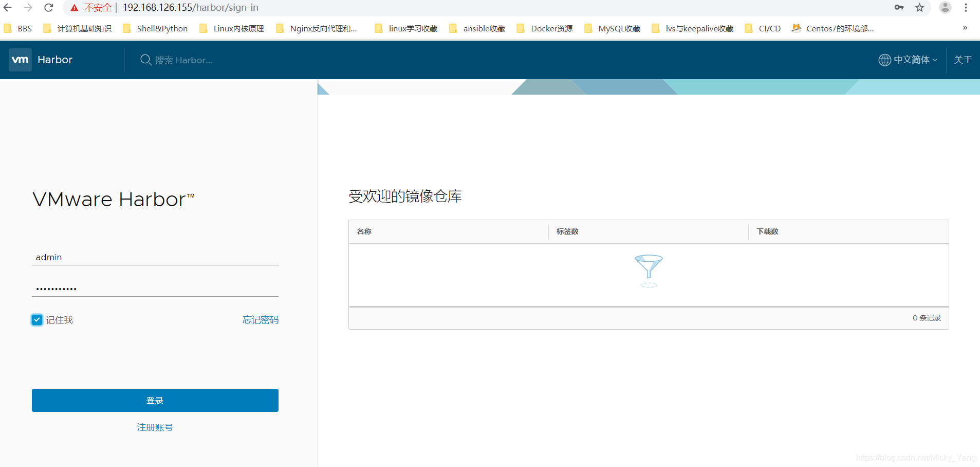The height and width of the screenshot is (467, 980).
Task: Sort by the 下载数 column header
Action: tap(767, 231)
